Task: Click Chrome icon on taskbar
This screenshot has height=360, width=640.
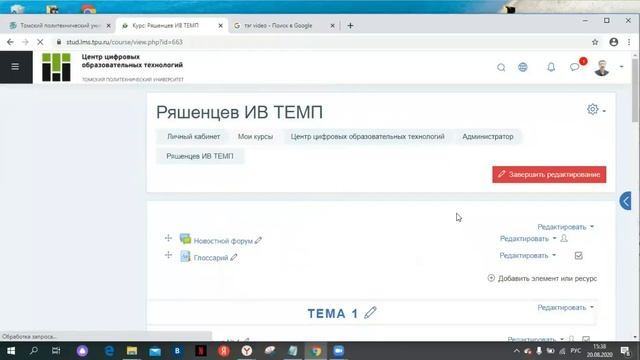Action: 316,351
